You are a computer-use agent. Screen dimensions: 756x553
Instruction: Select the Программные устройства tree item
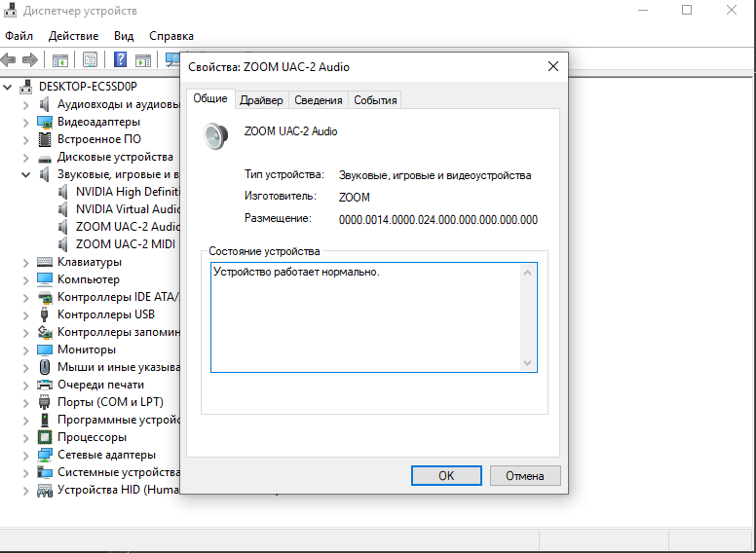pyautogui.click(x=119, y=420)
